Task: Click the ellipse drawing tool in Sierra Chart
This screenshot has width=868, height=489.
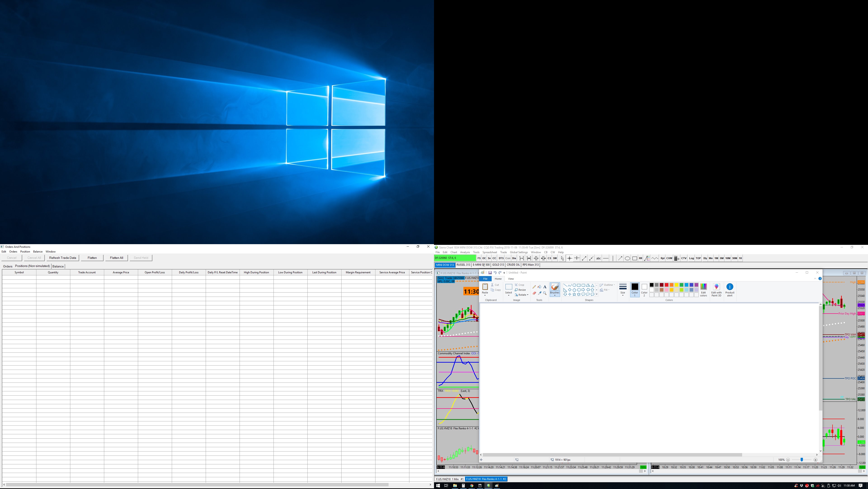Action: pos(627,258)
